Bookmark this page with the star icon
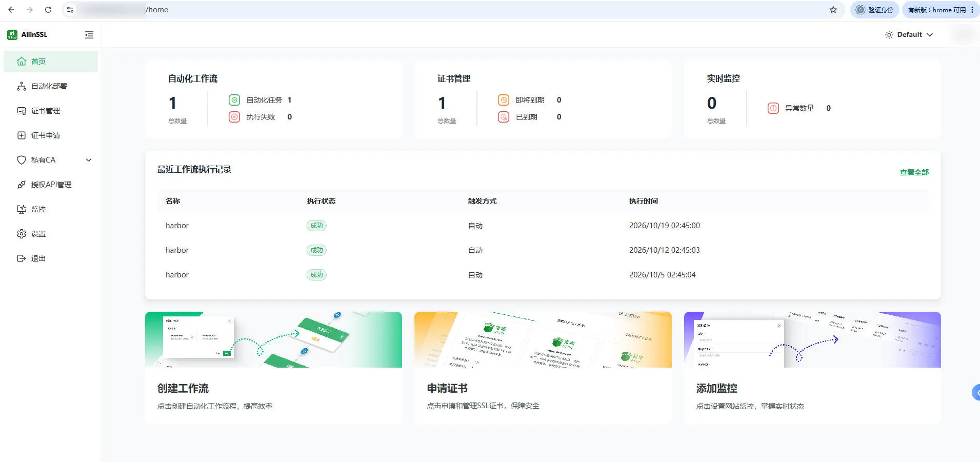Image resolution: width=980 pixels, height=462 pixels. click(x=833, y=10)
